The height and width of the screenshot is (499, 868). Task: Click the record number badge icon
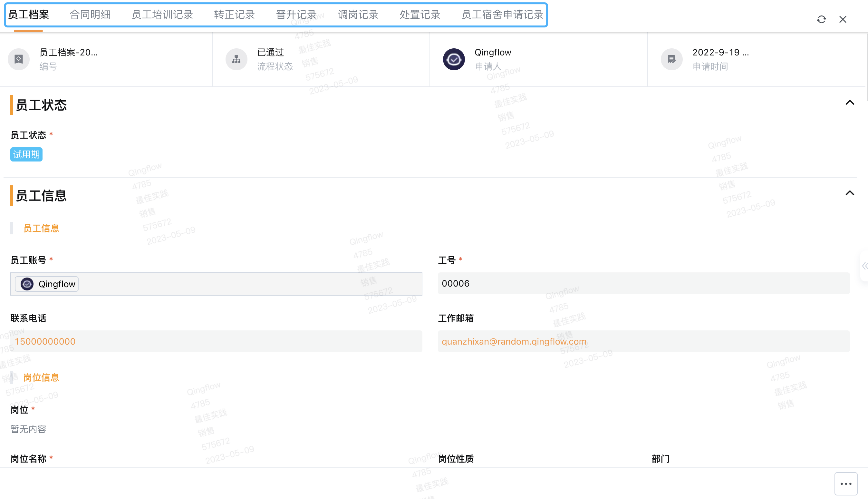[19, 59]
